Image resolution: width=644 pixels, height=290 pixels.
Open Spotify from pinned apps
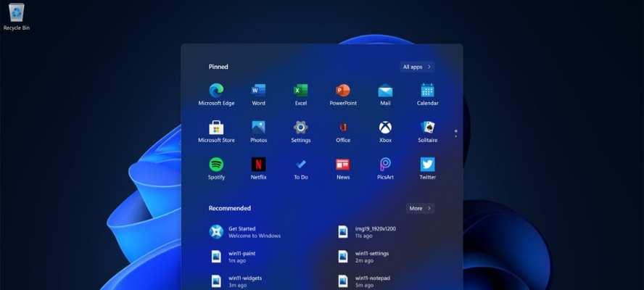click(x=216, y=168)
